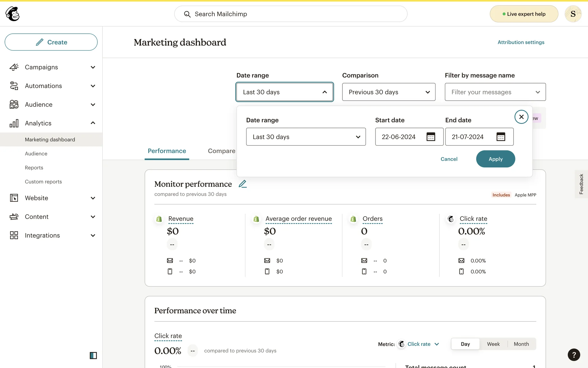Open the help question mark button
Viewport: 588px width, 368px height.
574,355
